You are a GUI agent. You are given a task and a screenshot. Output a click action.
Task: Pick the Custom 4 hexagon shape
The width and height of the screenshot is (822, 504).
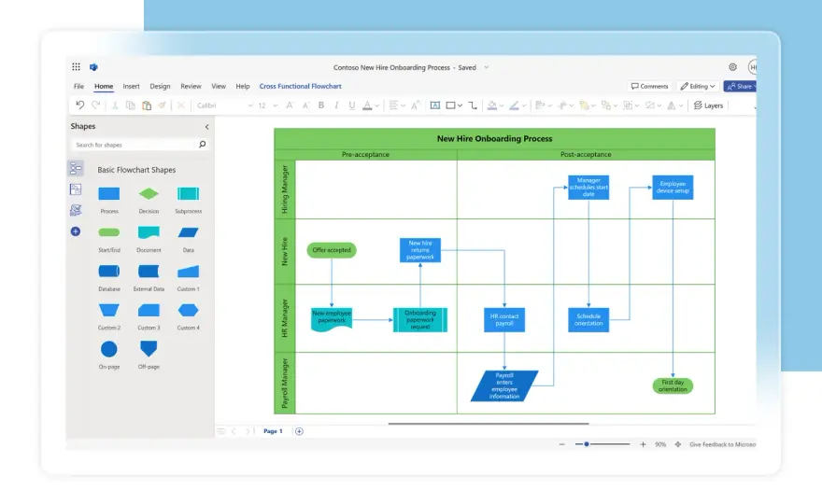[x=188, y=310]
